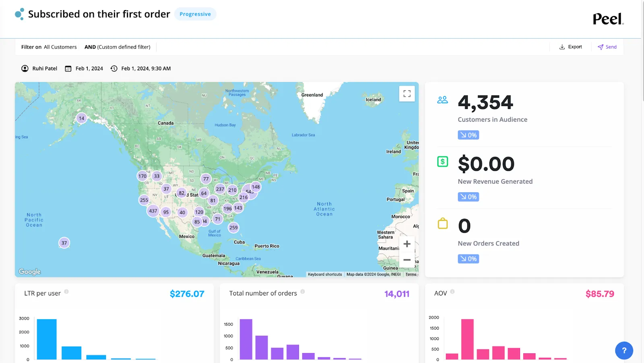
Task: Select the 259 cluster over Florida
Action: [x=233, y=228]
